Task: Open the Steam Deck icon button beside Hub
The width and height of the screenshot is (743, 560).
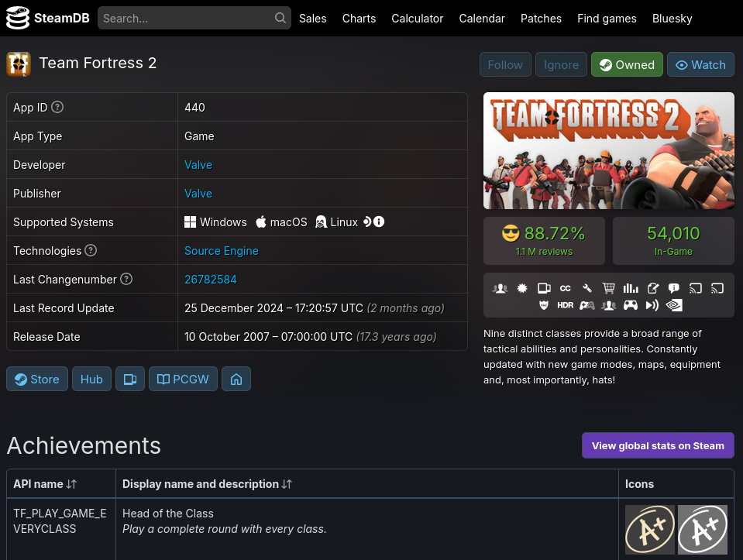Action: click(x=130, y=379)
